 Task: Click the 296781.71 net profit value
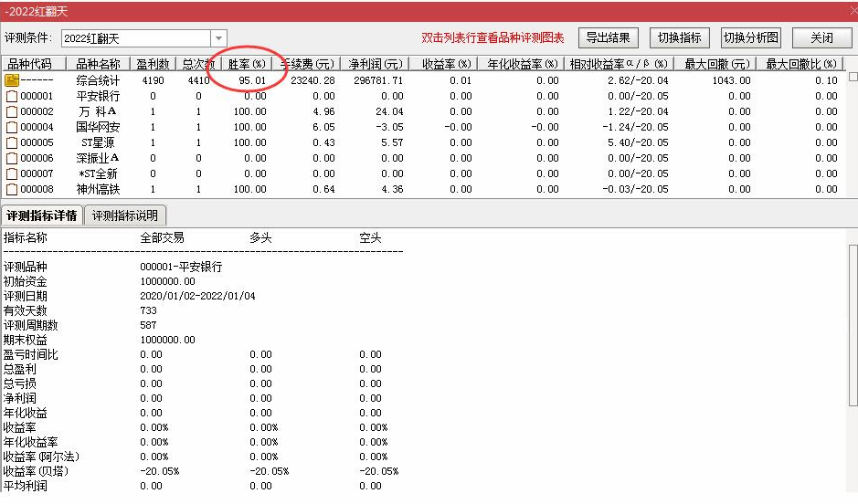[x=378, y=80]
